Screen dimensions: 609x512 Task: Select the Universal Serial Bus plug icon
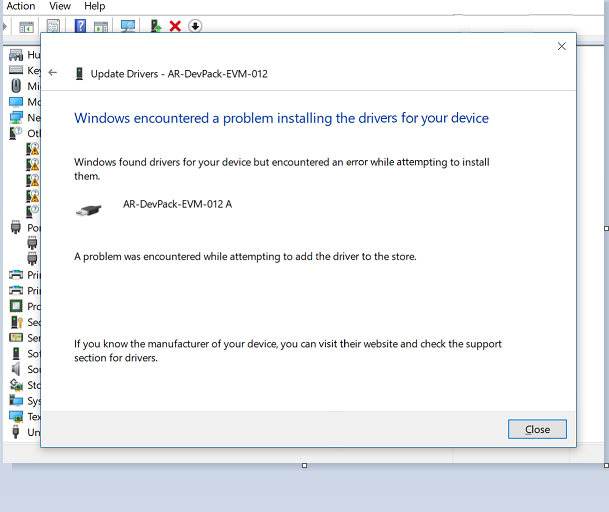[x=16, y=432]
